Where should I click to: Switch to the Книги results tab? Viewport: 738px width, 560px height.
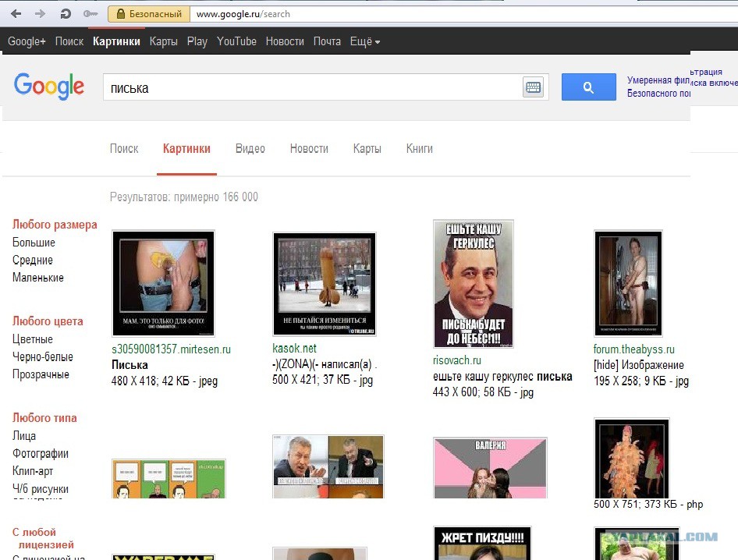pyautogui.click(x=419, y=149)
